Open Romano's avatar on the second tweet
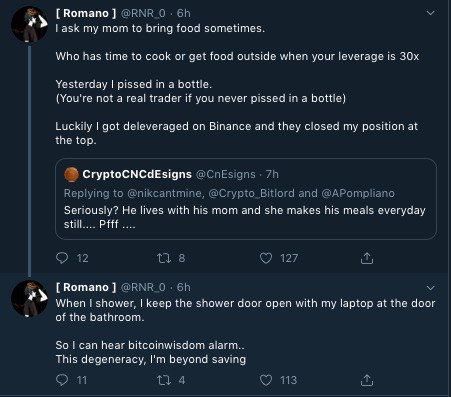Image resolution: width=451 pixels, height=397 pixels. [x=29, y=299]
